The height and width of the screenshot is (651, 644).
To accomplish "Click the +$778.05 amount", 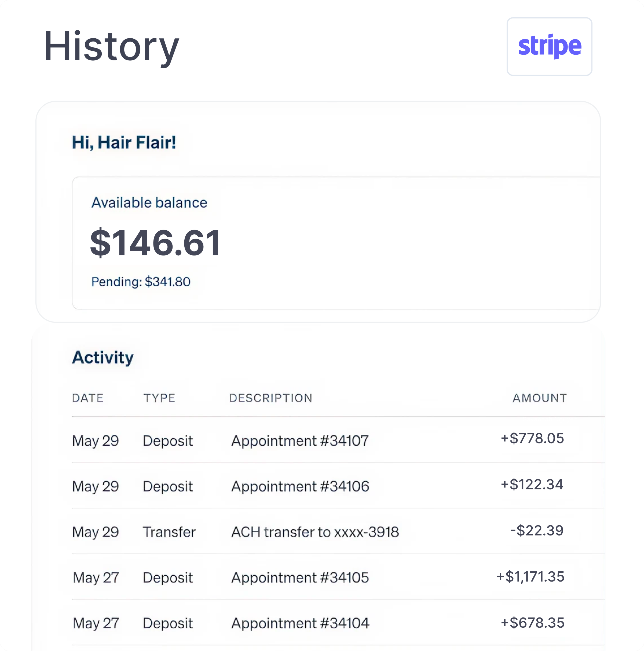I will [532, 438].
